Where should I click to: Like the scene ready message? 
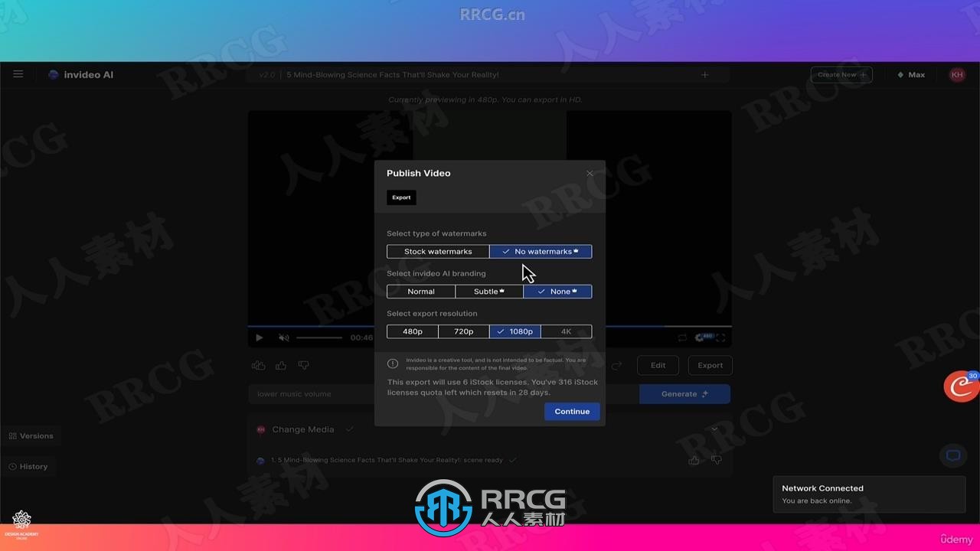pyautogui.click(x=694, y=461)
